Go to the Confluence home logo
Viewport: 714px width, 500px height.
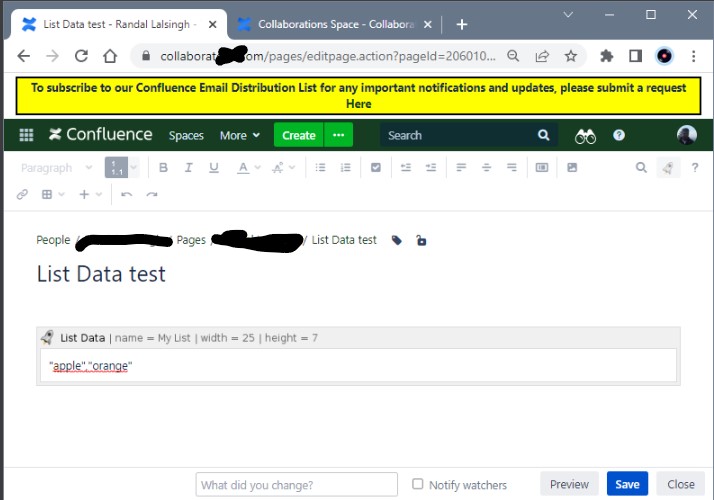click(101, 135)
